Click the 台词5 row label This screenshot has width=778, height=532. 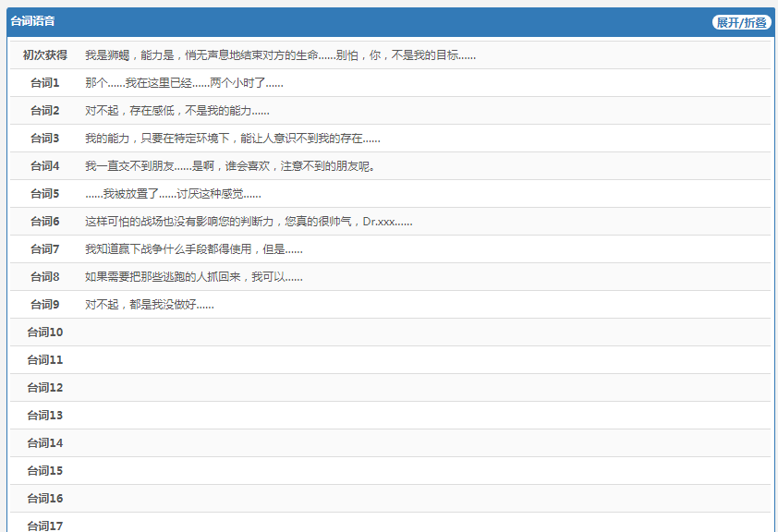[x=44, y=194]
